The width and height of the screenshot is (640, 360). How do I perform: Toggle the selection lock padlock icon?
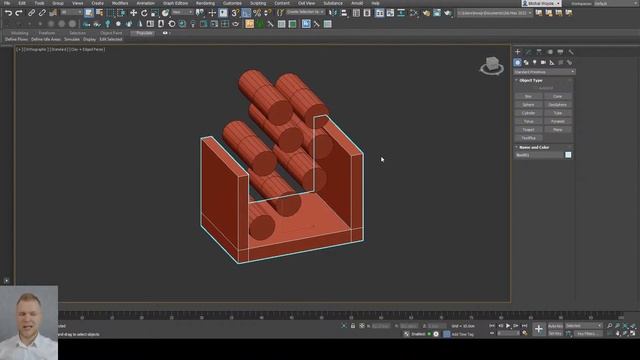tap(353, 326)
